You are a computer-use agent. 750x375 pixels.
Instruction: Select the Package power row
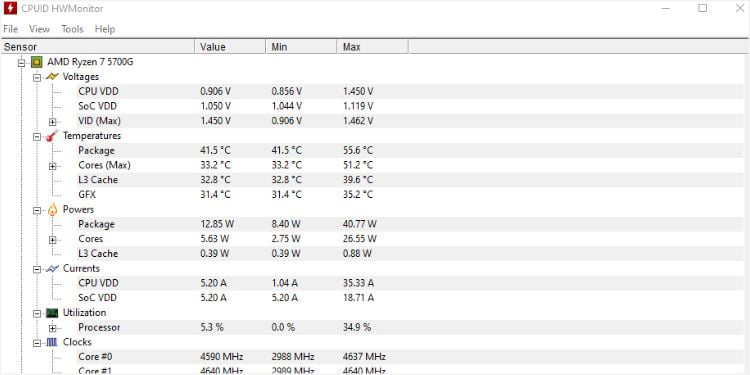410,224
